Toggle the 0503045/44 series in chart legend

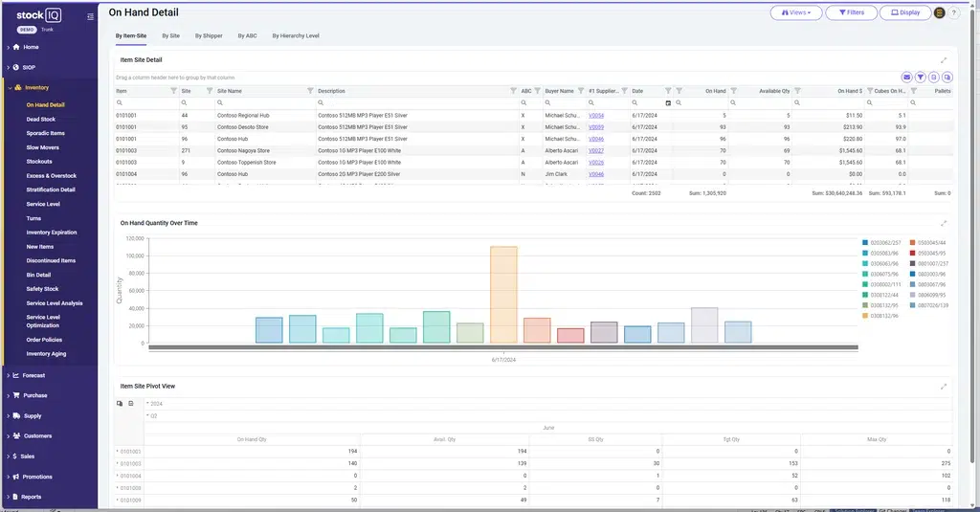tap(927, 242)
